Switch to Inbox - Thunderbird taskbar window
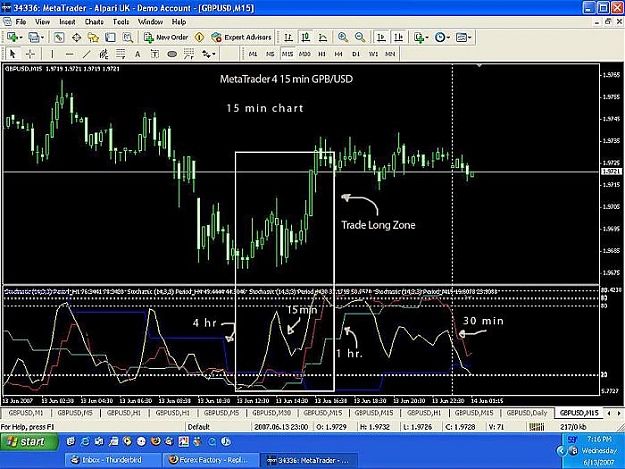This screenshot has height=469, width=625. 112,460
